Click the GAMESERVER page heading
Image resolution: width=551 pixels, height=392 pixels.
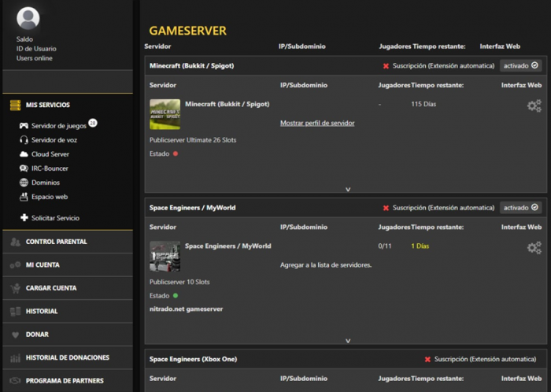click(x=187, y=31)
